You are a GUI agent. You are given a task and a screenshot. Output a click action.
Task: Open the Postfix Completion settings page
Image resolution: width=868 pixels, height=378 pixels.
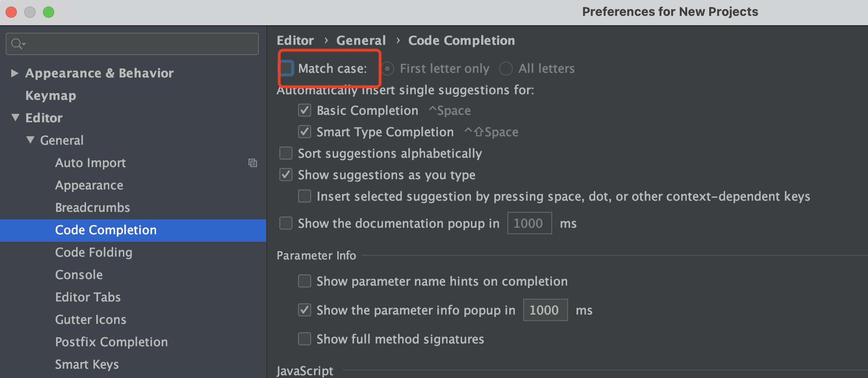pyautogui.click(x=111, y=342)
